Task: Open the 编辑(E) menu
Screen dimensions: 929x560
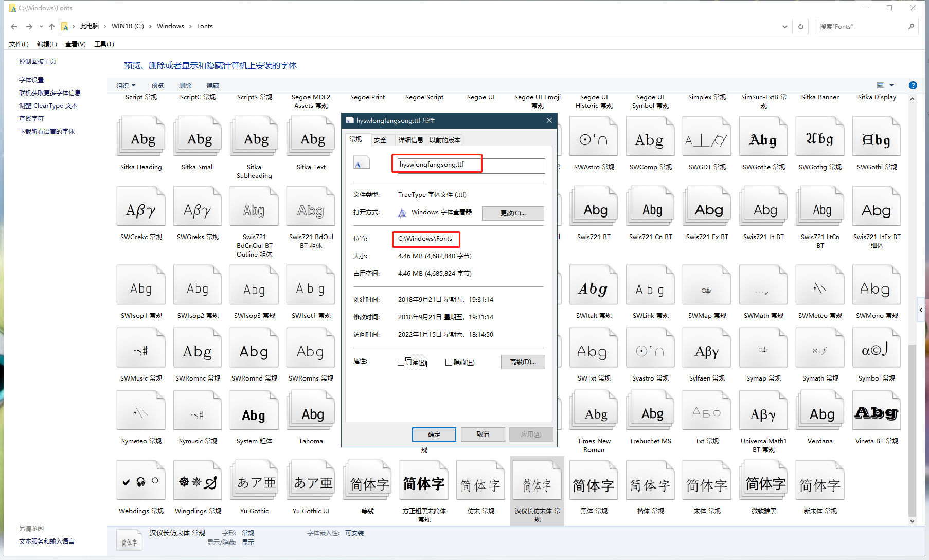Action: (47, 44)
